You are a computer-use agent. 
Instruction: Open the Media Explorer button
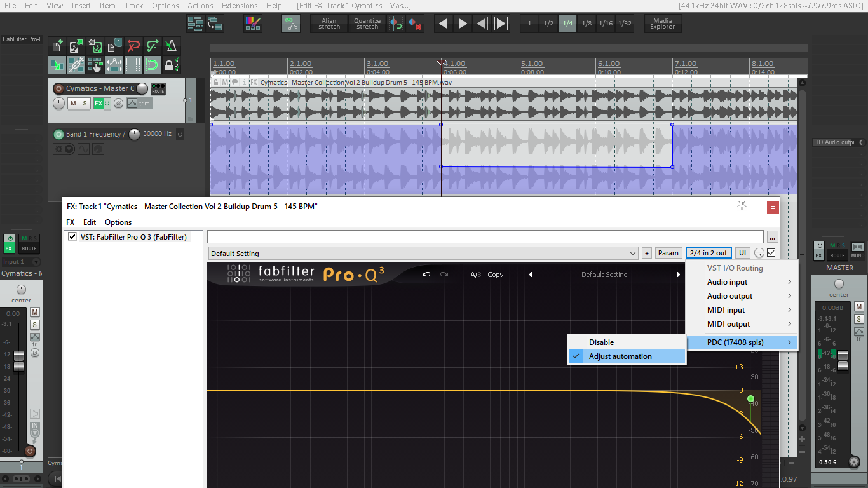pyautogui.click(x=663, y=24)
